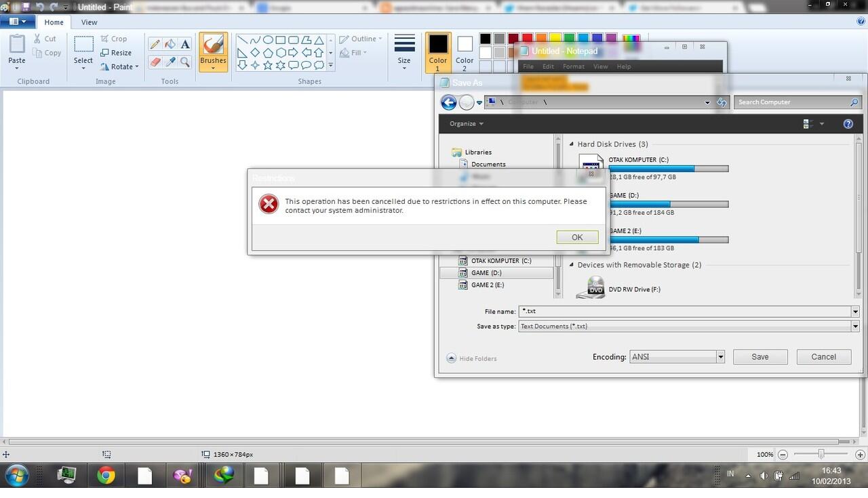
Task: Open the Rotate dropdown in Paint
Action: pyautogui.click(x=119, y=67)
